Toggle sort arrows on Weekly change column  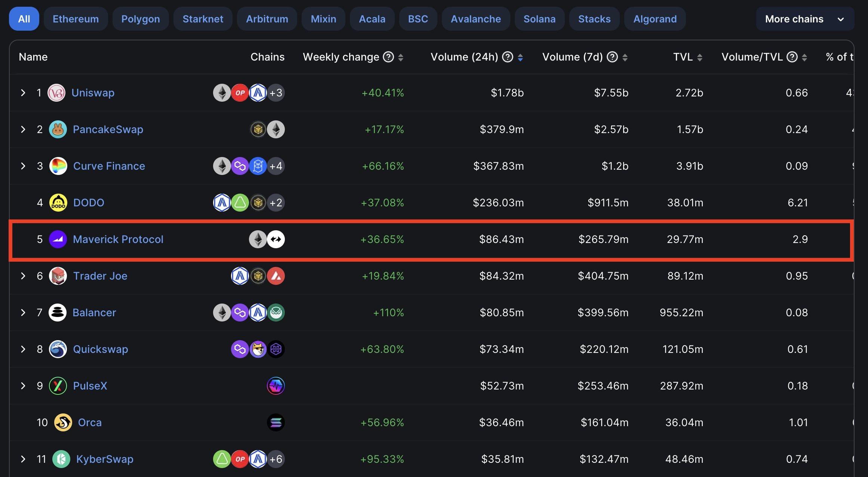coord(401,57)
